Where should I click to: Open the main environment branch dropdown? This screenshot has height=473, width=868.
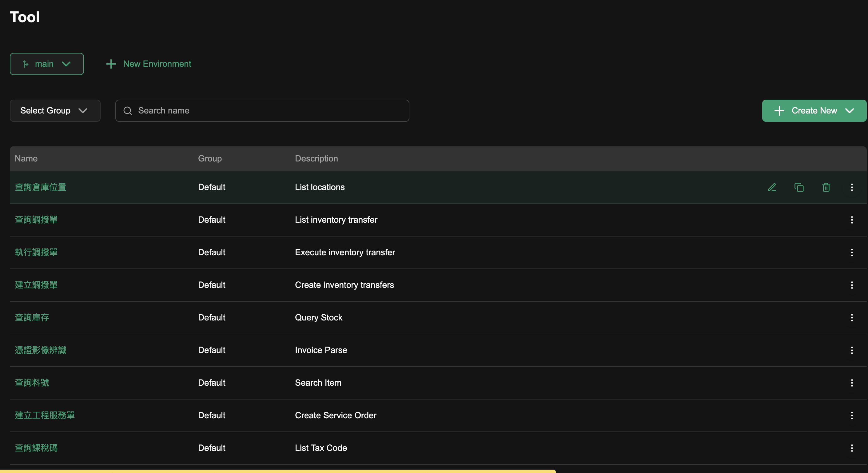[47, 64]
